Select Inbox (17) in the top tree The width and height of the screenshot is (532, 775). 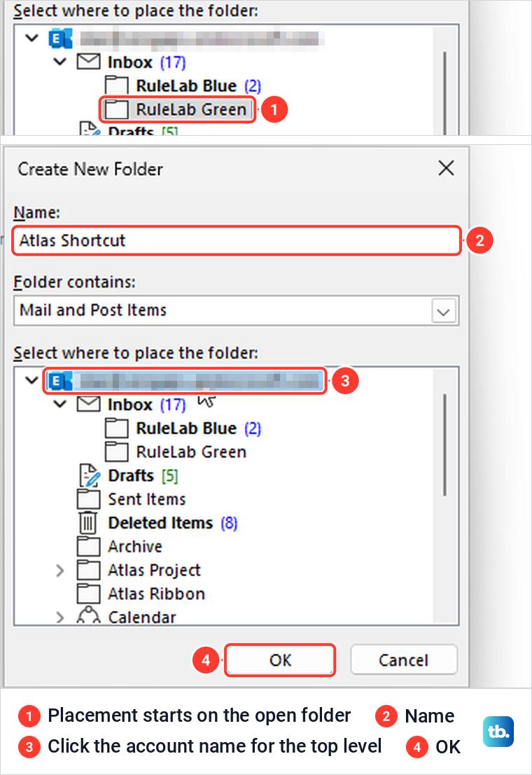[x=146, y=62]
